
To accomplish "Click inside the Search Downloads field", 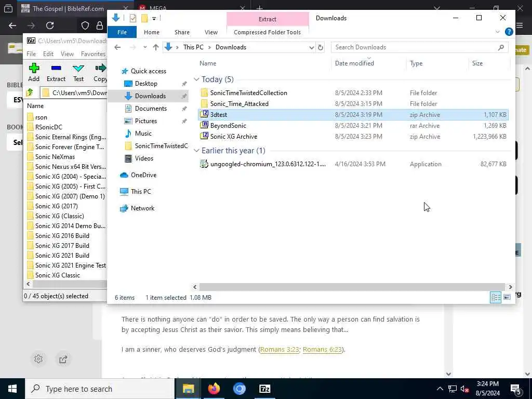I will [x=414, y=47].
